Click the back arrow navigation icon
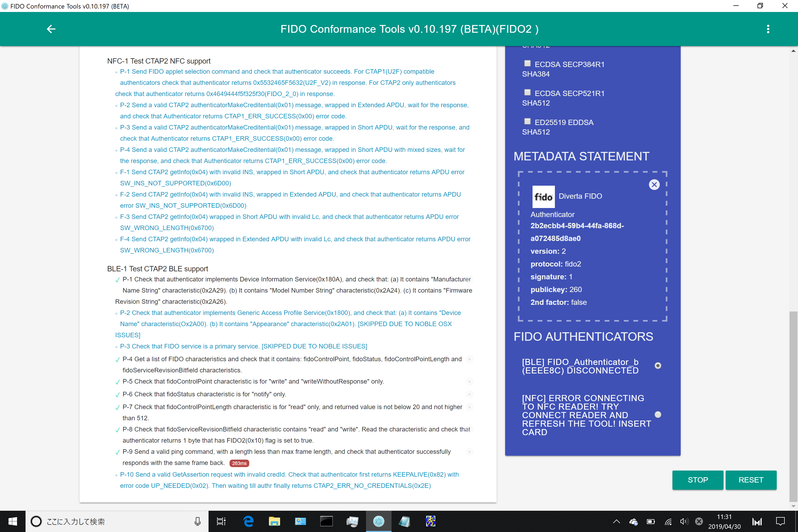 [x=51, y=29]
